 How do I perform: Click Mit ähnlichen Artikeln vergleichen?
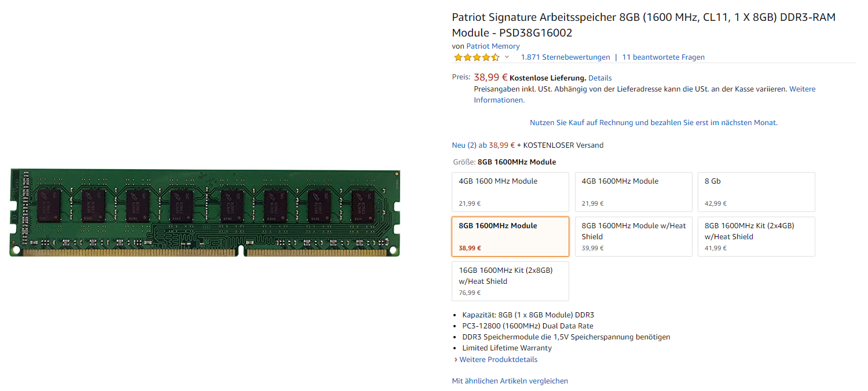510,381
